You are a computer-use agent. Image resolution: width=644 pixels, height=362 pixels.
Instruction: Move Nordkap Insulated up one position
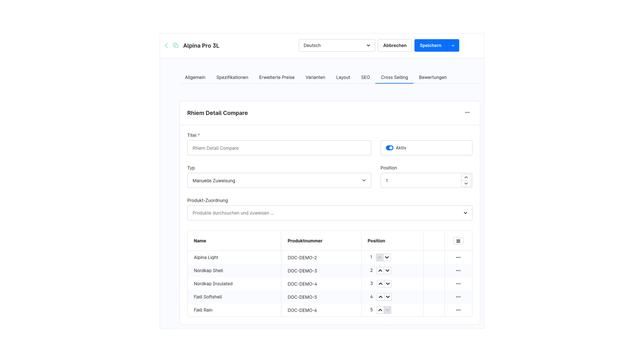380,284
